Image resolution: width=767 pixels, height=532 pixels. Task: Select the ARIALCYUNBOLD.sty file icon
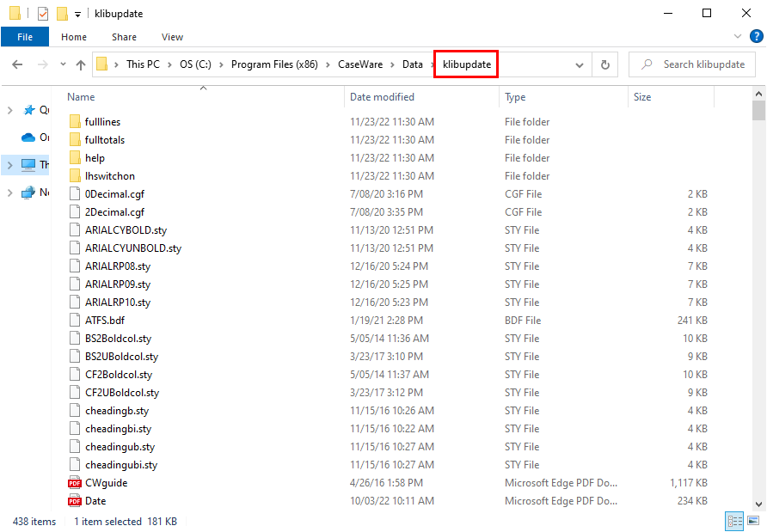[75, 248]
